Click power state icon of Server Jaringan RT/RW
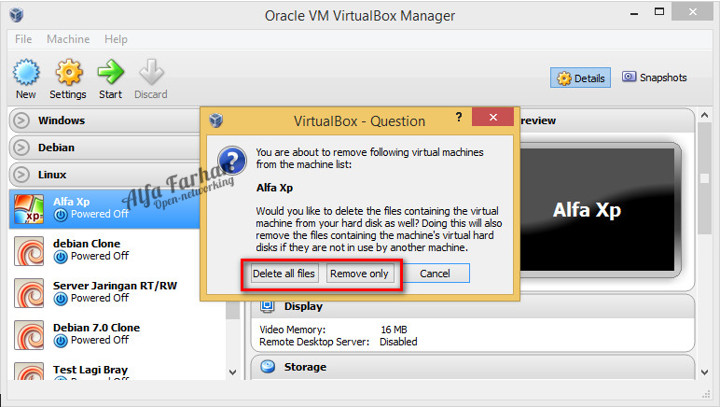 [61, 299]
